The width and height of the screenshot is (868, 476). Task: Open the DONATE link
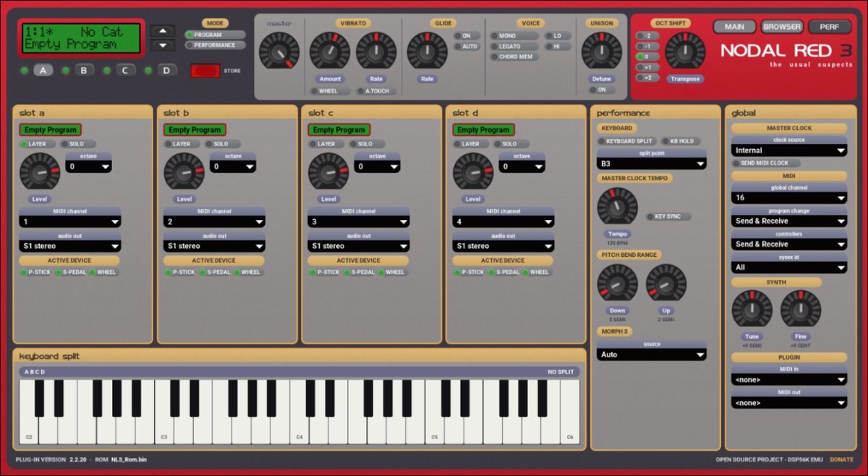(x=841, y=459)
